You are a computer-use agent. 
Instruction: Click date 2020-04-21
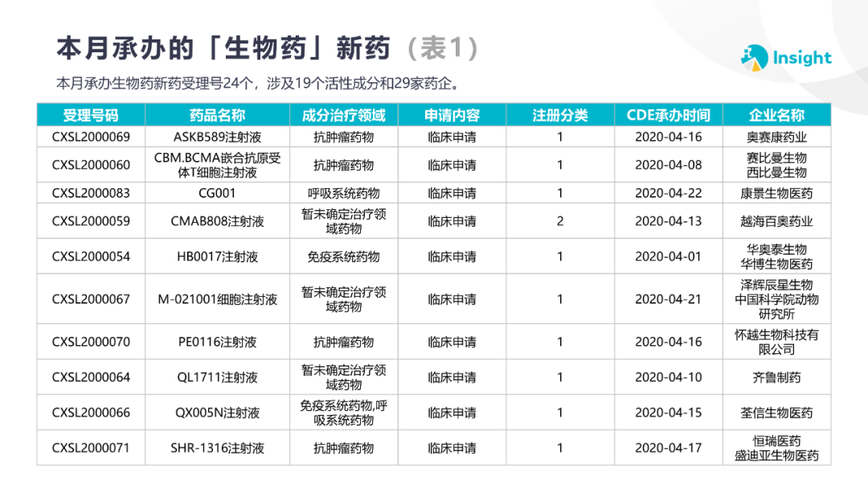tap(668, 299)
